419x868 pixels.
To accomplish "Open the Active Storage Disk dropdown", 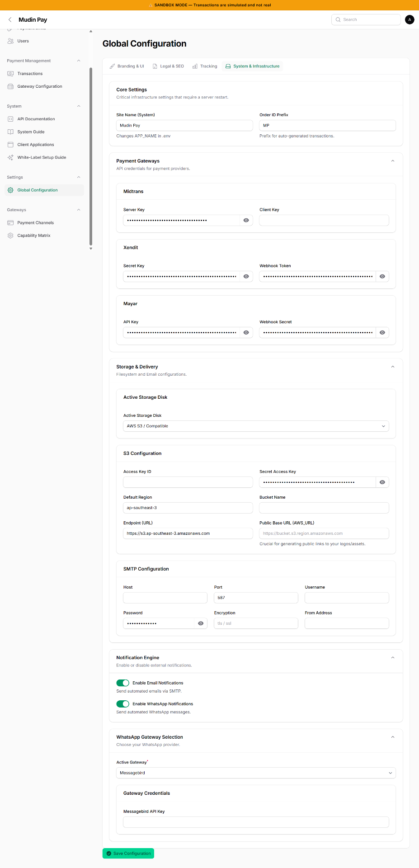I will coord(256,426).
